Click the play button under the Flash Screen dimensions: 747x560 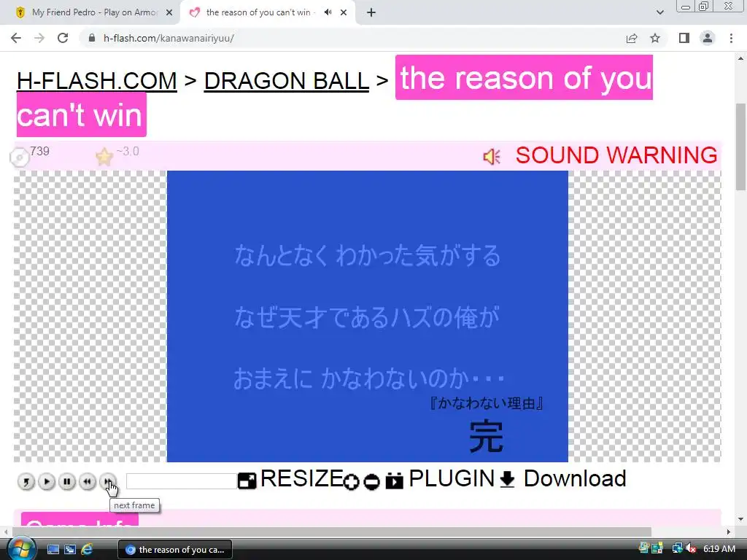[47, 482]
